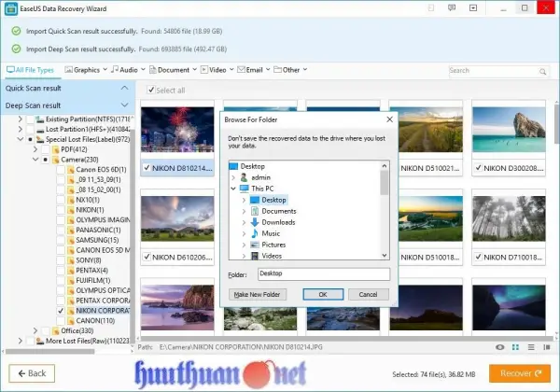Collapse the Special Lost Files(Label) node

20,139
